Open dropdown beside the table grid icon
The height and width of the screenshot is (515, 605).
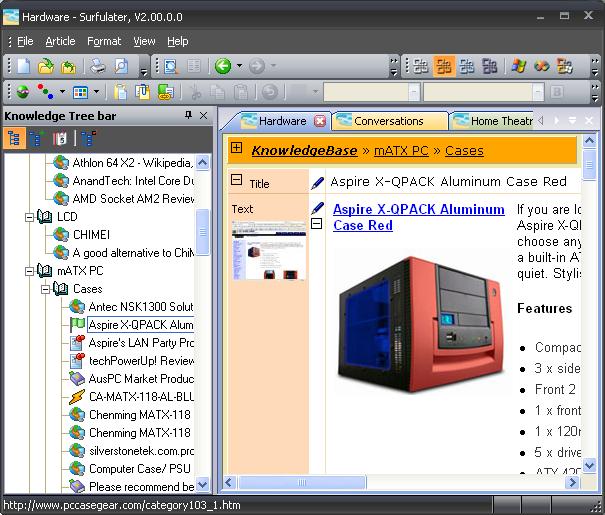(x=96, y=92)
